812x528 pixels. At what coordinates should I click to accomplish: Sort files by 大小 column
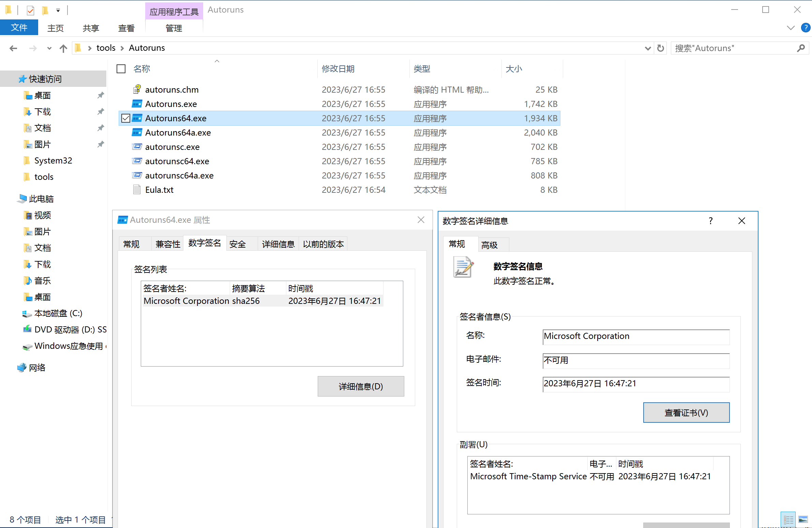tap(532, 69)
